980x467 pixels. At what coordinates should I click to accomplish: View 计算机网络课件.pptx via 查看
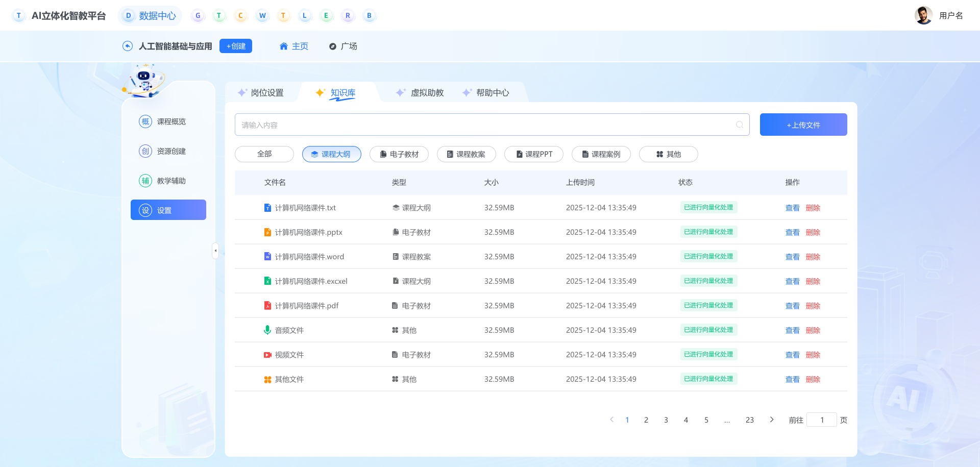pos(792,232)
